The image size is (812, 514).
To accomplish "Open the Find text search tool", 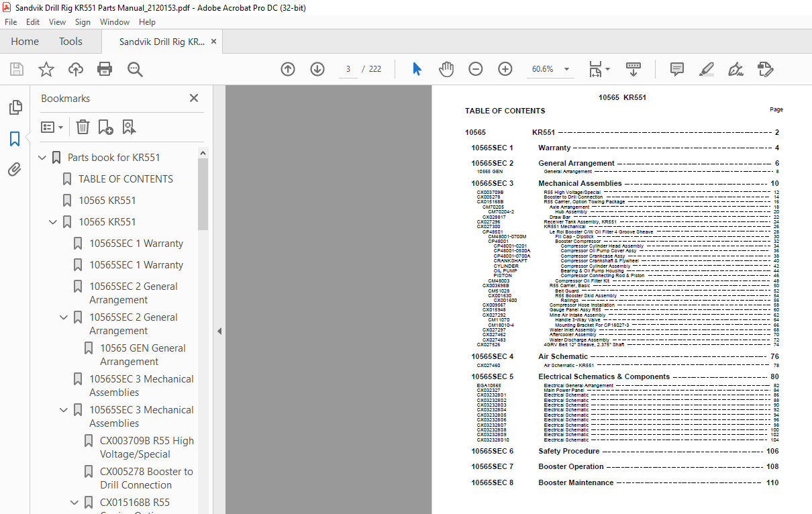I will coord(135,69).
